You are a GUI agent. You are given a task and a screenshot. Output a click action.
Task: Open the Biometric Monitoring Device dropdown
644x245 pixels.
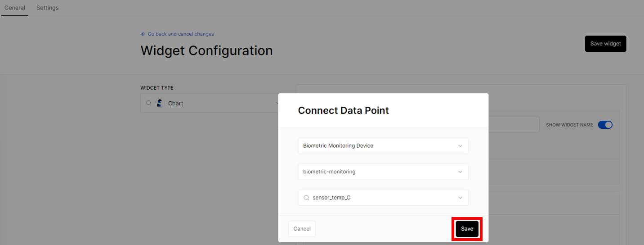pos(383,146)
